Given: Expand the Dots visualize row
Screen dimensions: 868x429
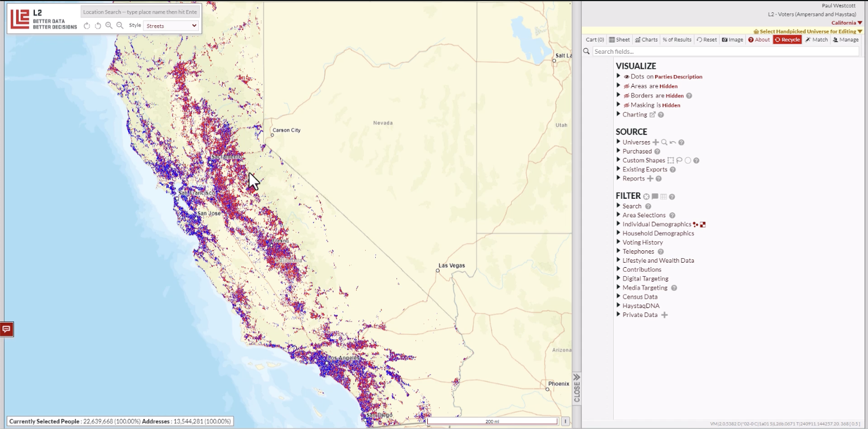Looking at the screenshot, I should coord(618,76).
